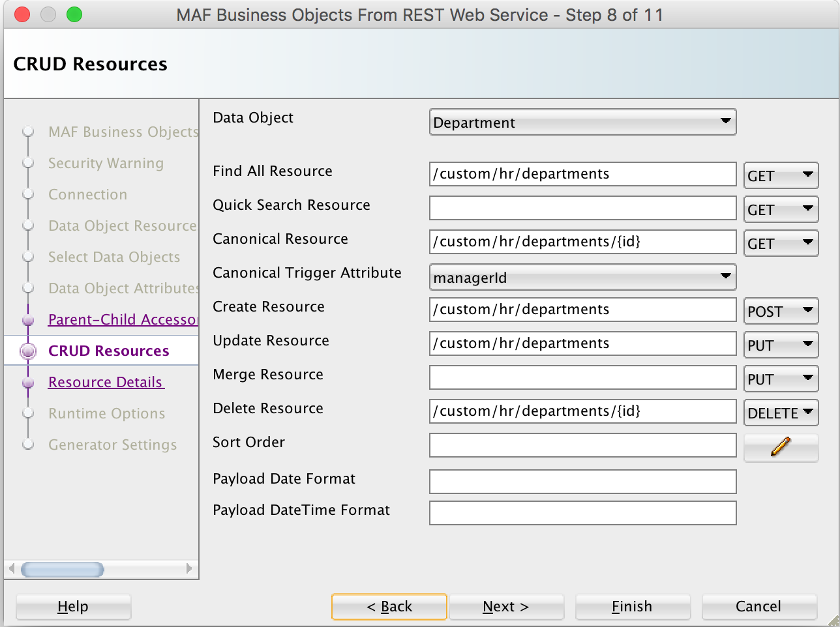Click the Resource Details step bullet icon
Screen dimensions: 840x627
click(28, 383)
